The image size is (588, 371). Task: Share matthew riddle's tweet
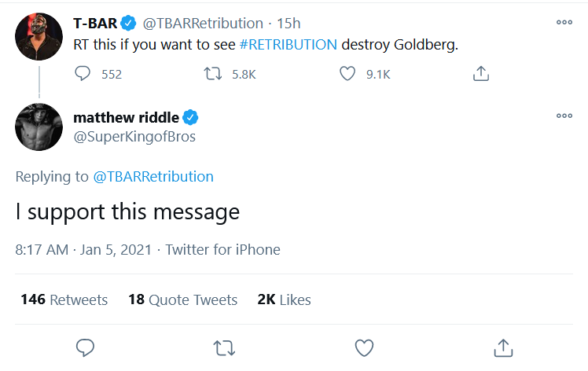(x=502, y=347)
